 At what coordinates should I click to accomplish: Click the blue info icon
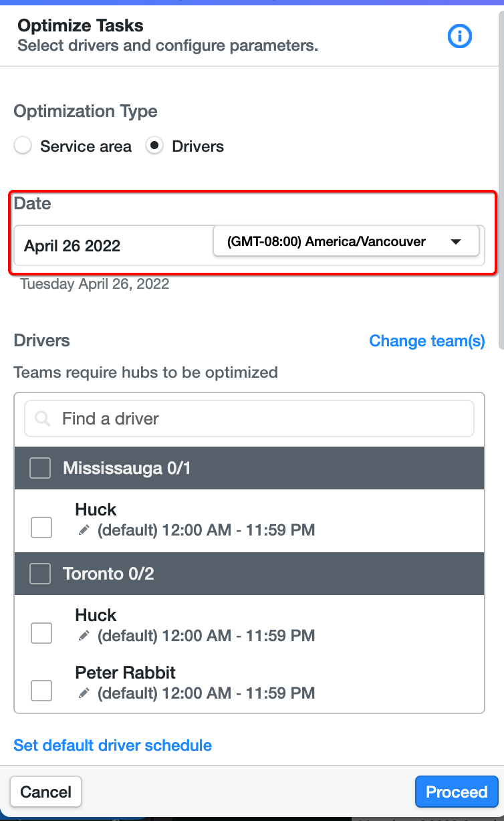[459, 36]
